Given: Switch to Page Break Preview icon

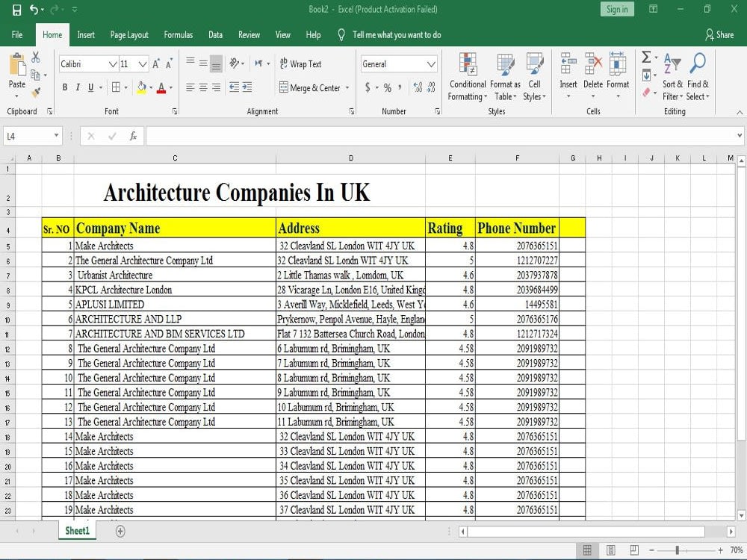Looking at the screenshot, I should pyautogui.click(x=634, y=550).
